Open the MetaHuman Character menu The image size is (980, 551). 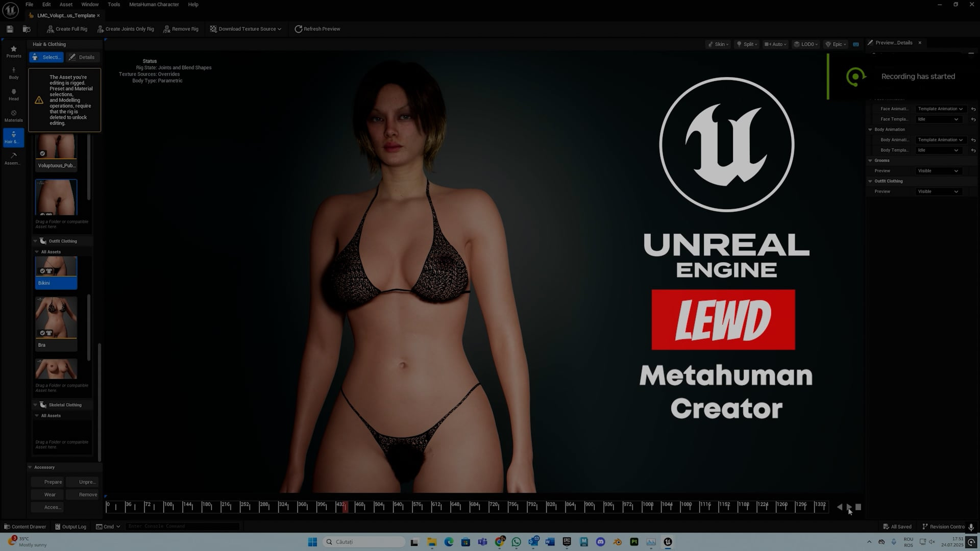(154, 5)
